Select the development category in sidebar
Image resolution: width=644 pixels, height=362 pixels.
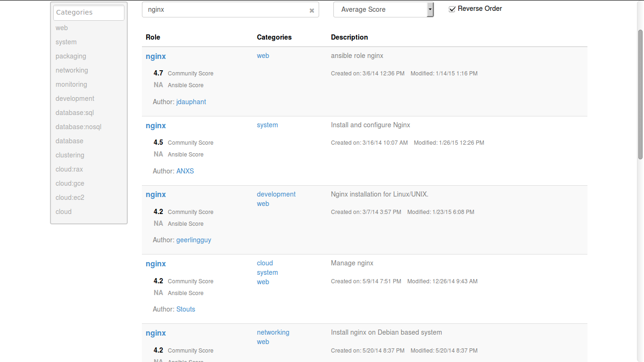pos(75,99)
